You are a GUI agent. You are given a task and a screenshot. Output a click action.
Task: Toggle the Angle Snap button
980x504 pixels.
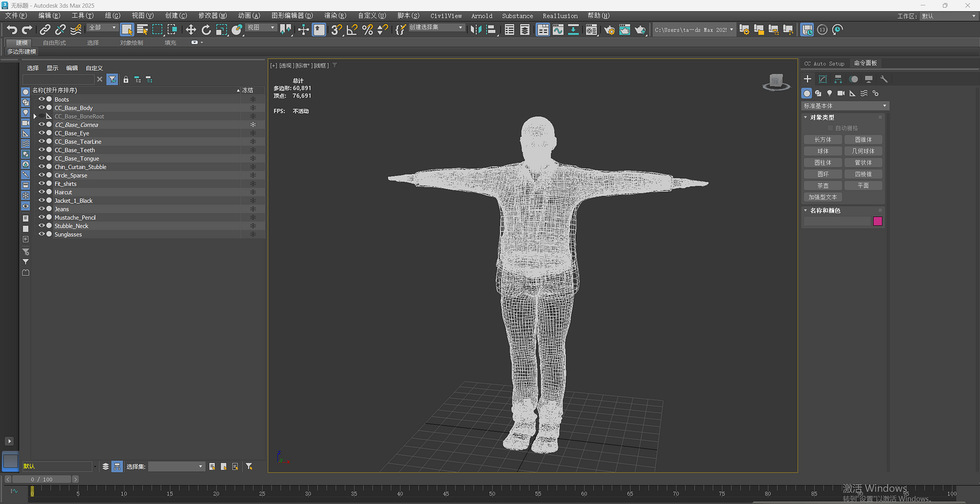coord(352,29)
